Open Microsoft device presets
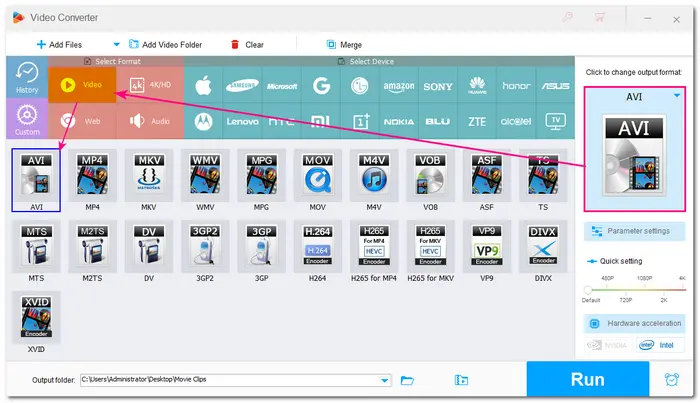The height and width of the screenshot is (403, 700). (282, 85)
